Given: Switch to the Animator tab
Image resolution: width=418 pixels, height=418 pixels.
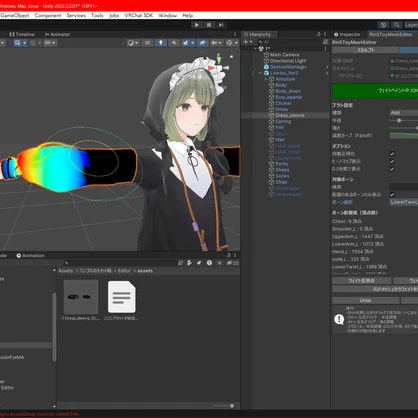Looking at the screenshot, I should click(57, 34).
